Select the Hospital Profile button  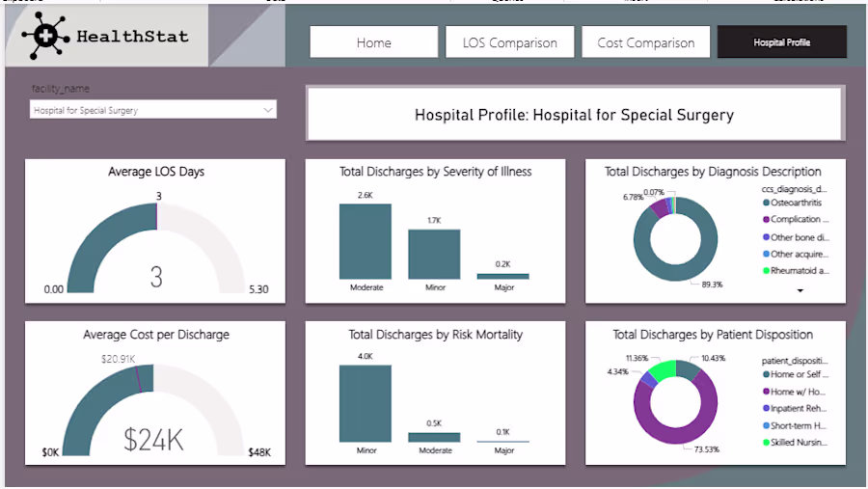tap(781, 42)
